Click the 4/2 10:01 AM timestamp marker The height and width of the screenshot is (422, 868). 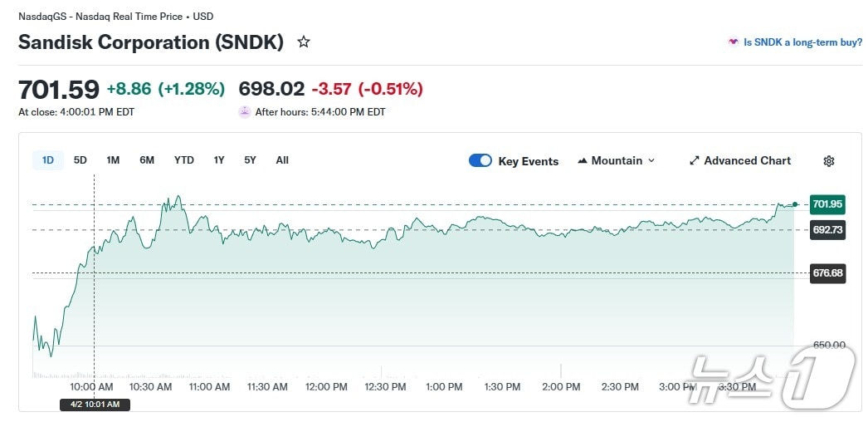(x=95, y=405)
